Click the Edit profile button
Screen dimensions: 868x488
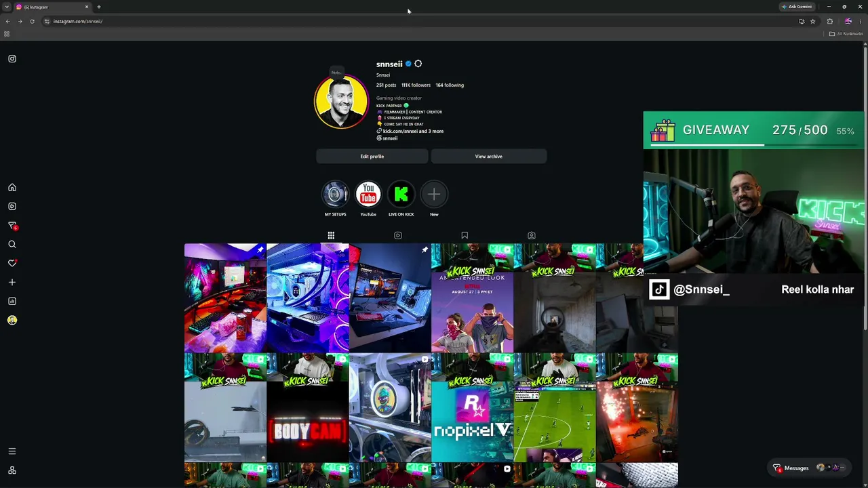[x=372, y=157]
